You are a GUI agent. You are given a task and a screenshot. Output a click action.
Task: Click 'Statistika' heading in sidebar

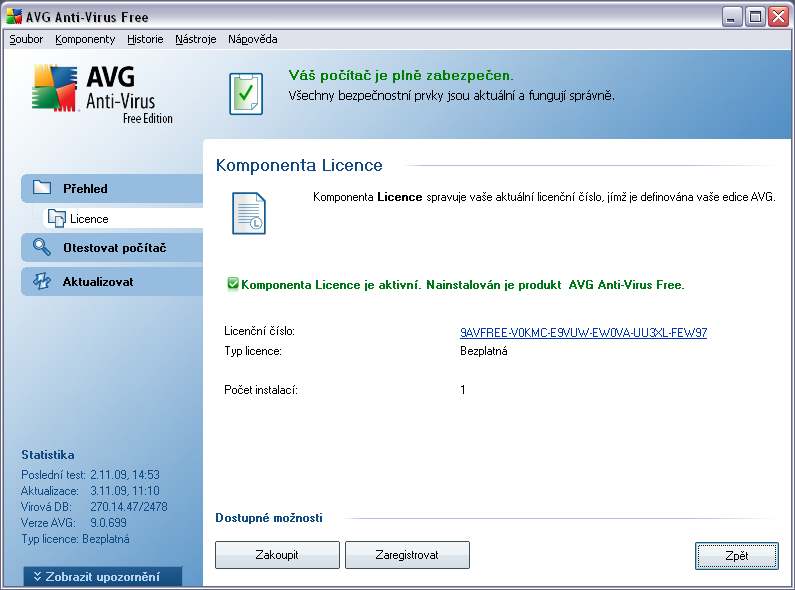click(48, 455)
